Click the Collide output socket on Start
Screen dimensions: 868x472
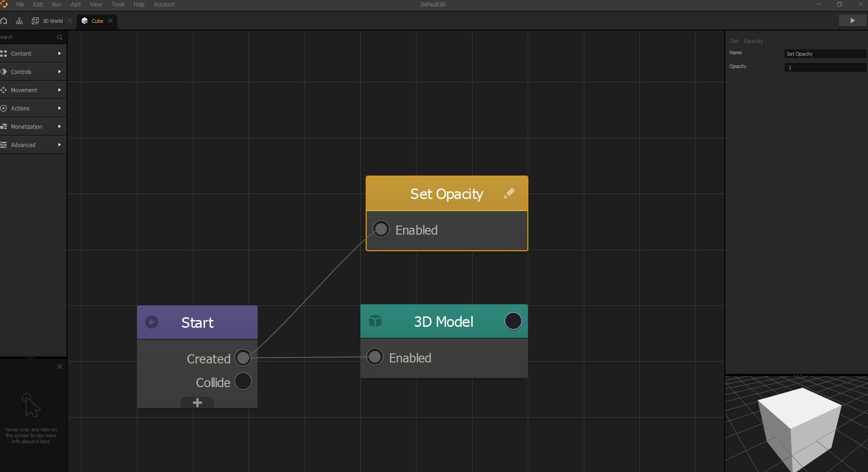(x=243, y=382)
